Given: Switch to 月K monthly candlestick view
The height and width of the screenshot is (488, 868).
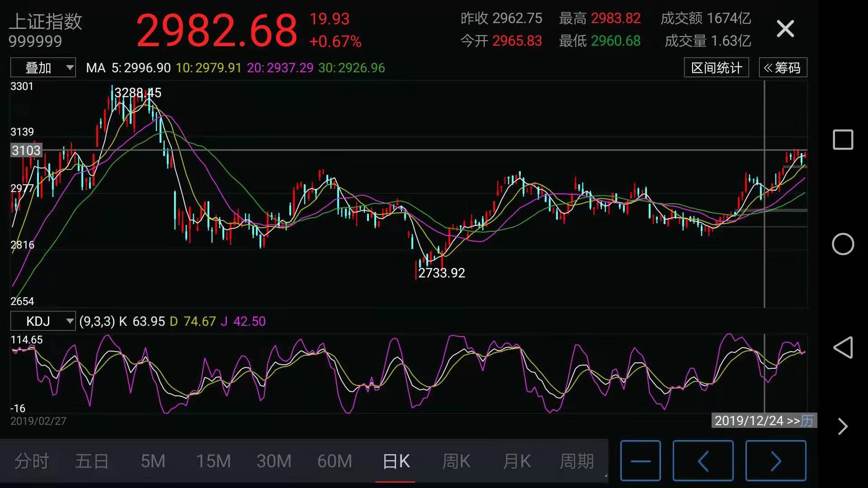Looking at the screenshot, I should (516, 461).
